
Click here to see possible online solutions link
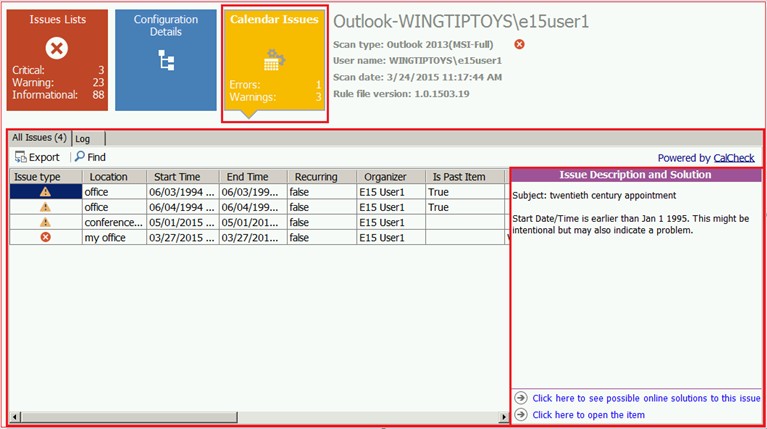pos(646,398)
